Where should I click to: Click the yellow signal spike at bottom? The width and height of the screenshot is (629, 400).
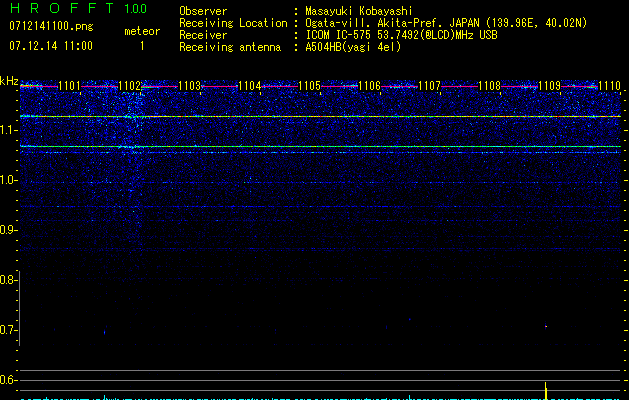[x=546, y=389]
